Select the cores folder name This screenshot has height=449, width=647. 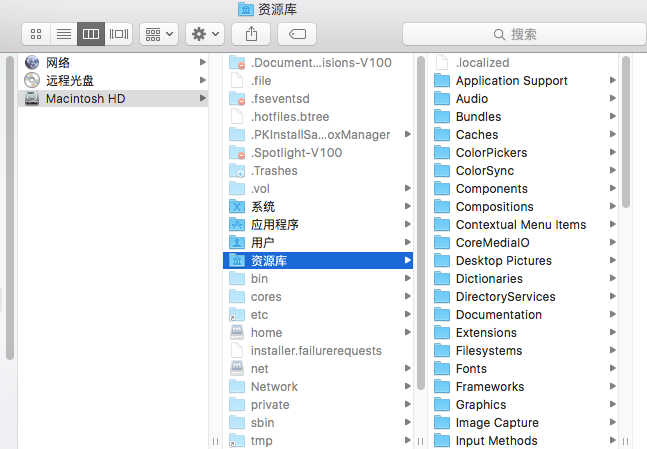pos(266,297)
